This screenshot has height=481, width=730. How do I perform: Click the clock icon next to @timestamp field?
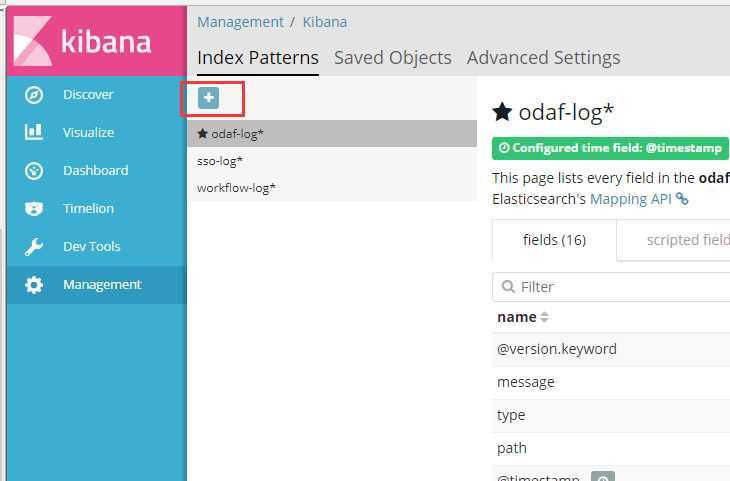[x=603, y=477]
